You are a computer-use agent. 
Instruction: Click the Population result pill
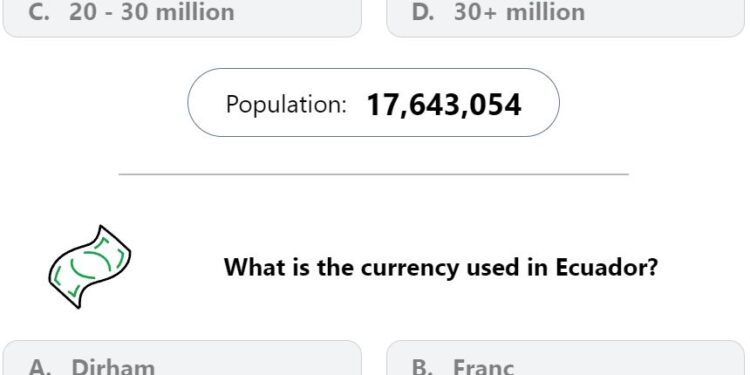[373, 102]
